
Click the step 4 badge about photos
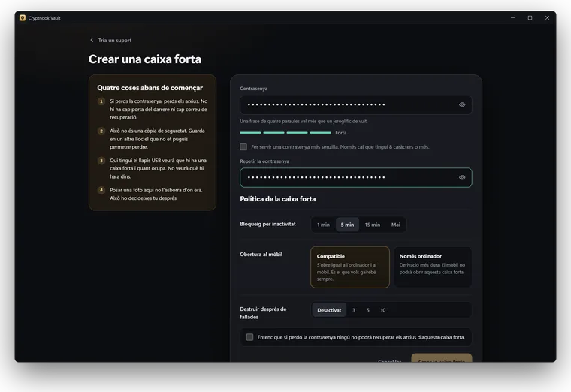[101, 190]
